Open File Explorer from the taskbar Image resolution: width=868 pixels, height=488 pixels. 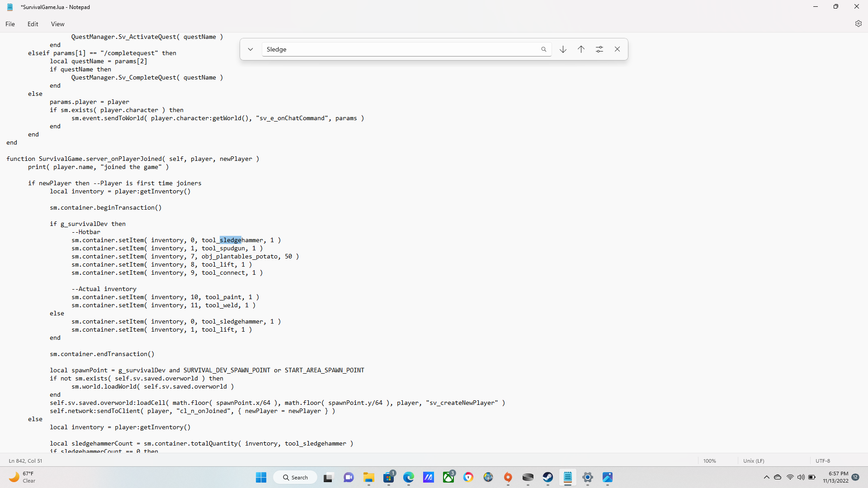pos(368,477)
